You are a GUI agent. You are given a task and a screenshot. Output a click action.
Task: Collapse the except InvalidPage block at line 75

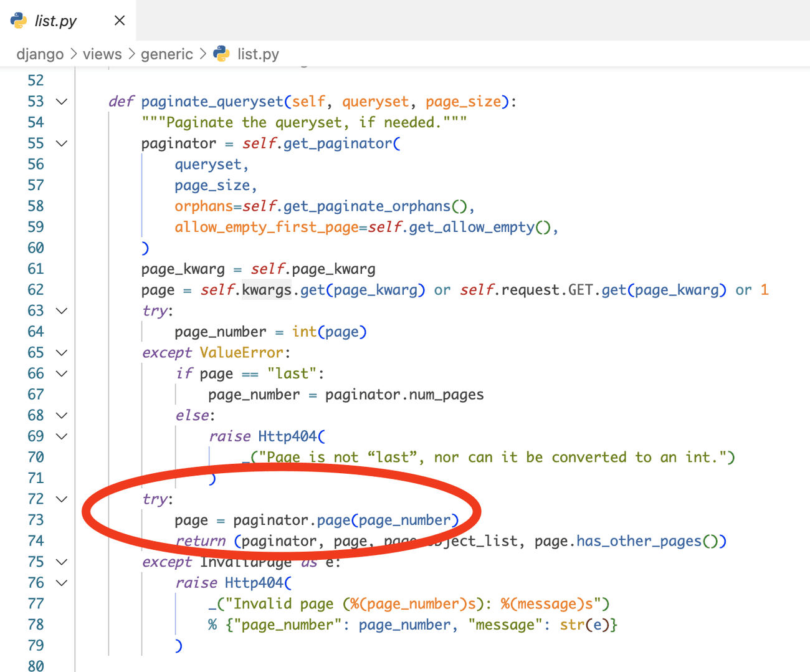[62, 562]
